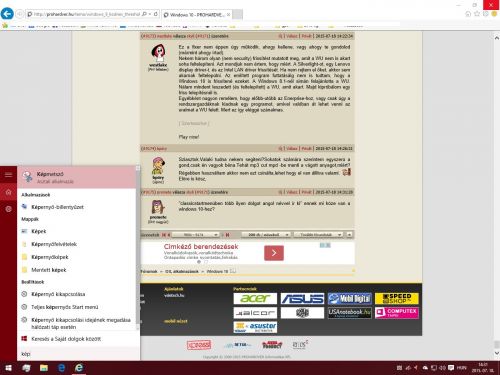Click the HUN language indicator

click(x=461, y=368)
